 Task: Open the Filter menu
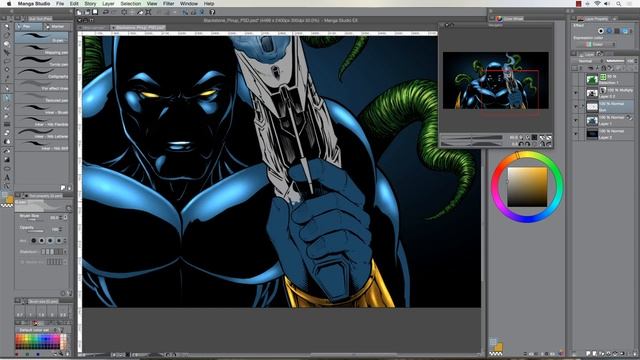(169, 3)
